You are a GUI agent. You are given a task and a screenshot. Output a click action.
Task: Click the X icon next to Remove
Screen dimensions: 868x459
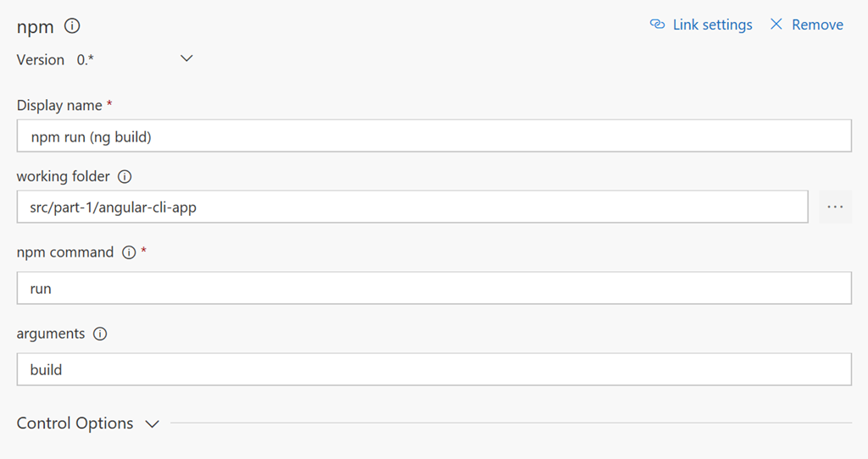pyautogui.click(x=776, y=25)
